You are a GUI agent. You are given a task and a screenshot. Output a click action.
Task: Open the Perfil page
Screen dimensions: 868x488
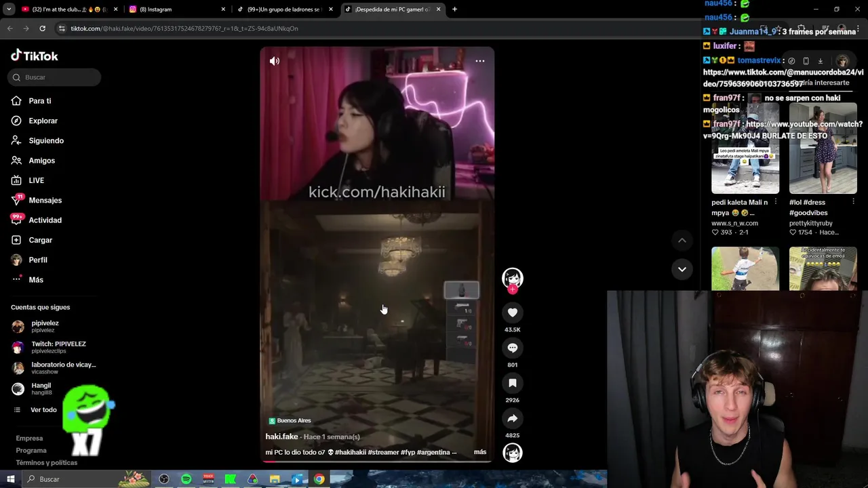click(x=37, y=260)
